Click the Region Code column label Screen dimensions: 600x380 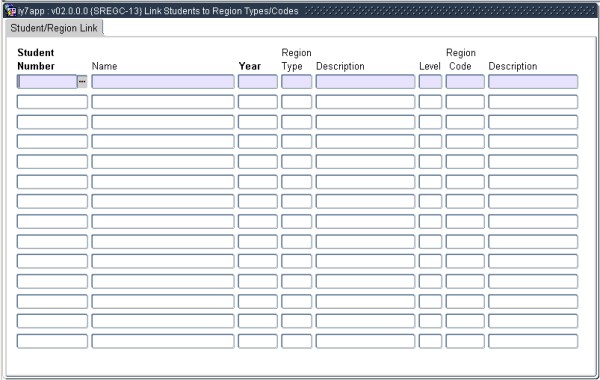[x=461, y=59]
